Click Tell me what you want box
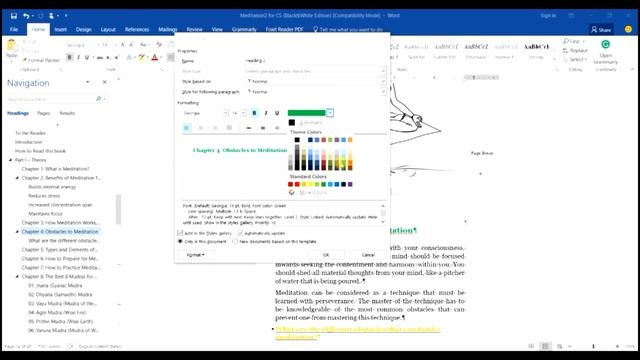The image size is (640, 360). click(351, 29)
